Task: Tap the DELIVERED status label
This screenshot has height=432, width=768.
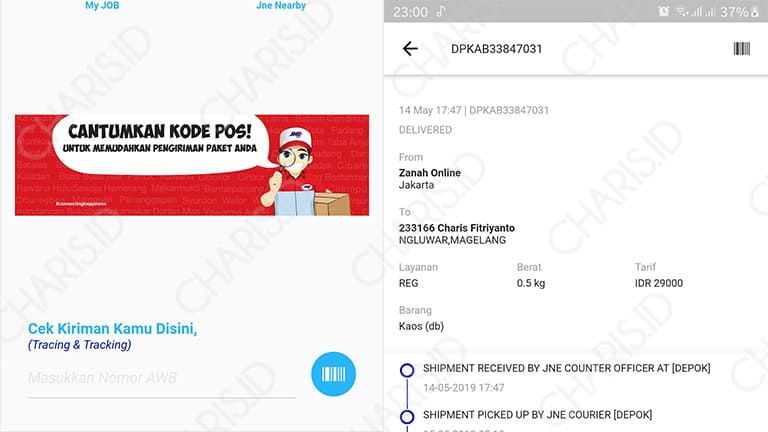Action: (x=425, y=130)
